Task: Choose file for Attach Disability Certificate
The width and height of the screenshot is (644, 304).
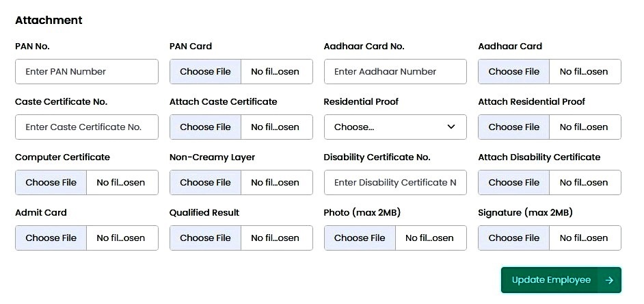Action: click(514, 183)
